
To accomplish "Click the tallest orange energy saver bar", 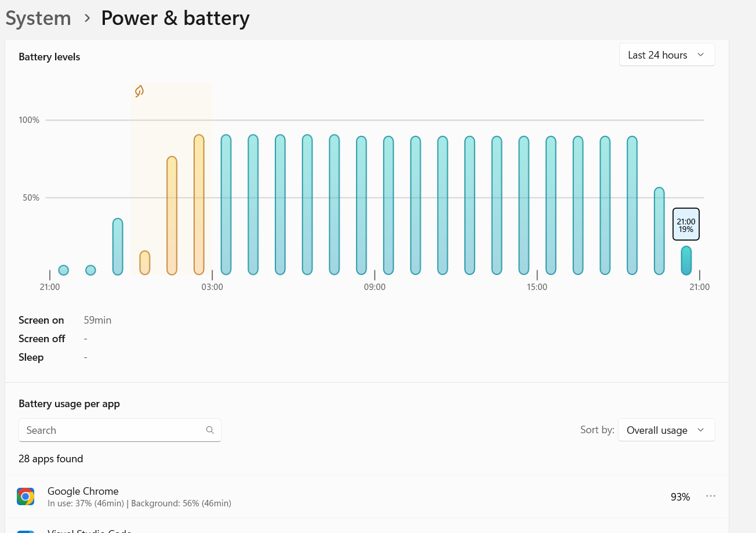I will [x=199, y=205].
